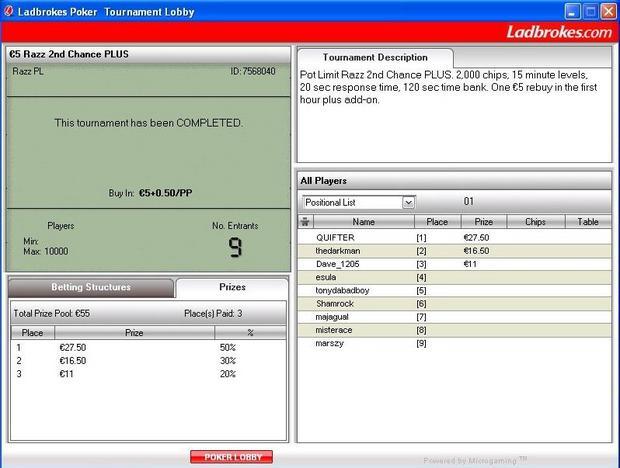This screenshot has width=620, height=468.
Task: Sort players by Name column header
Action: [x=364, y=222]
